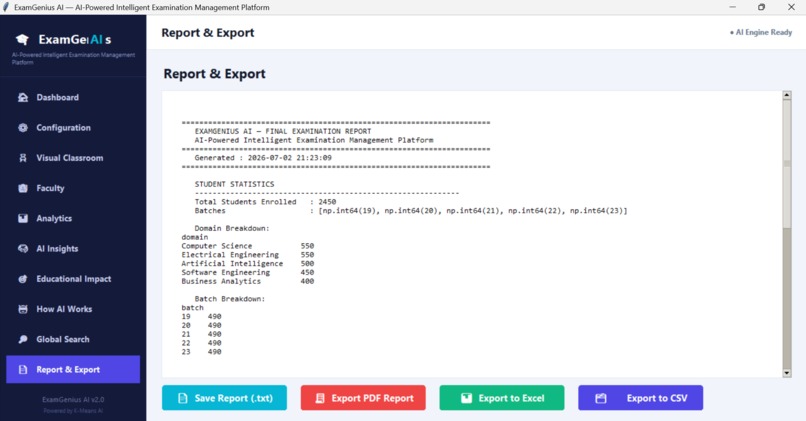
Task: Click the Artificial Intelligence 500 row
Action: 248,264
